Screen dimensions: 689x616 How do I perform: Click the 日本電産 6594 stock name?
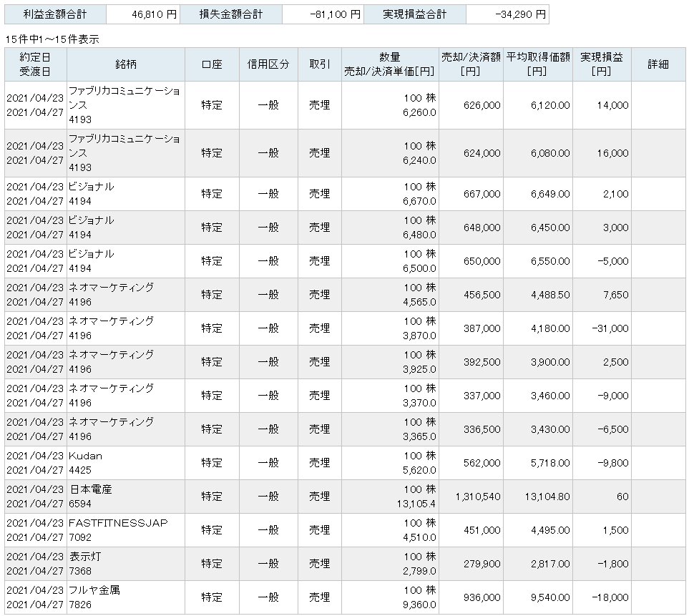pyautogui.click(x=90, y=497)
